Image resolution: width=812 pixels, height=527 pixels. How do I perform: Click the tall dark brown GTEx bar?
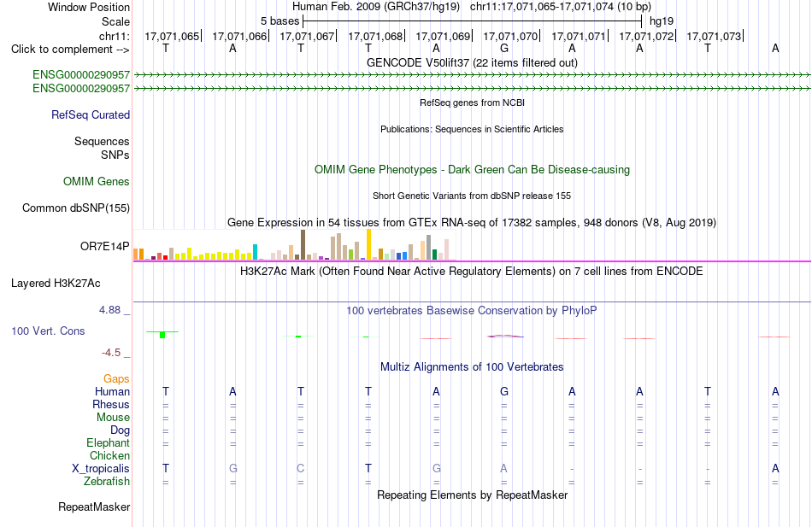pos(303,244)
